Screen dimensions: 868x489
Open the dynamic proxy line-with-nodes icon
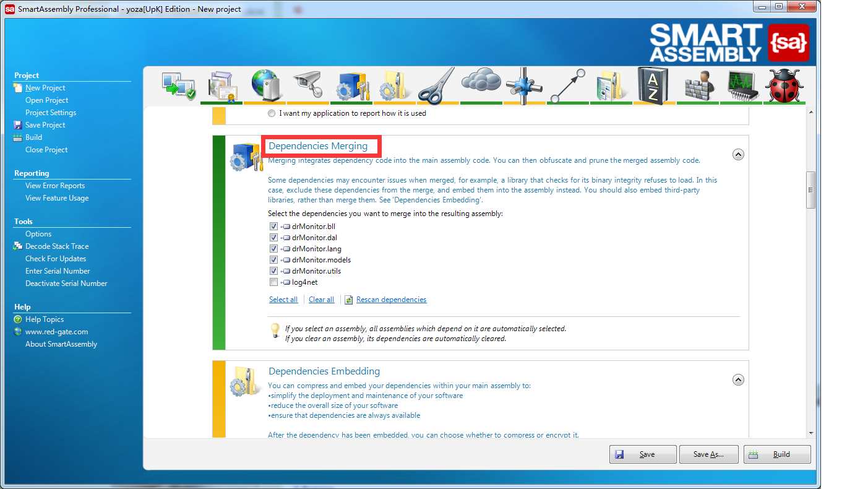point(567,85)
